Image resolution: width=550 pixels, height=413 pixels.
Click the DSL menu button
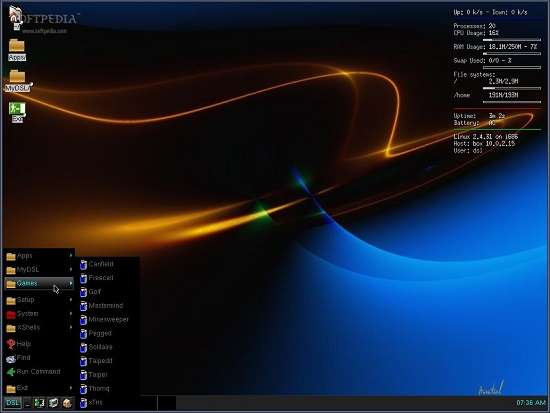click(12, 403)
